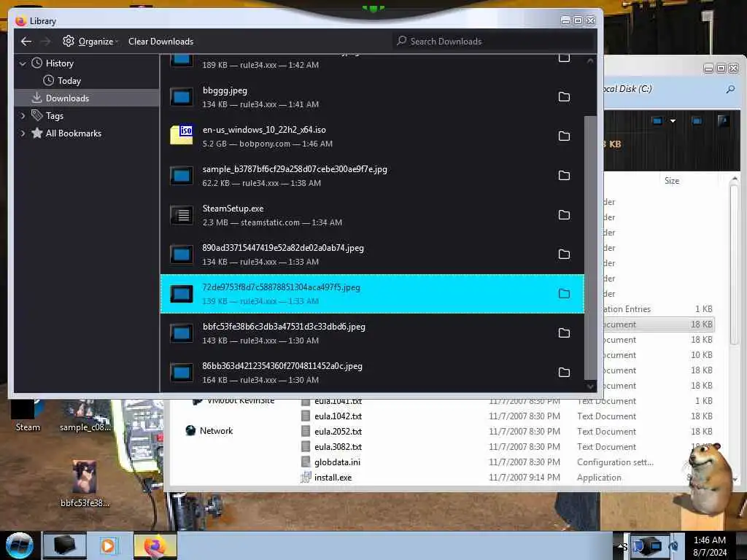Select the bbggg.jpeg download entry

point(372,97)
